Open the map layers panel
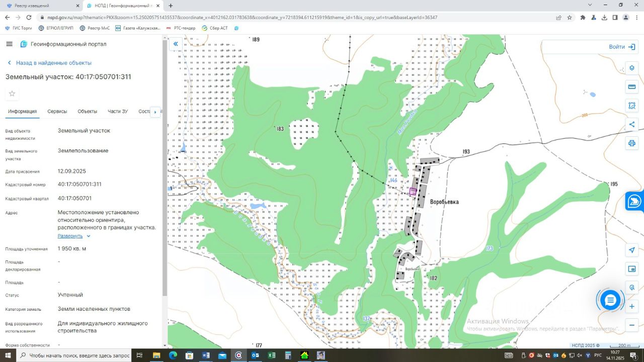Viewport: 644px width, 362px height. (x=632, y=68)
